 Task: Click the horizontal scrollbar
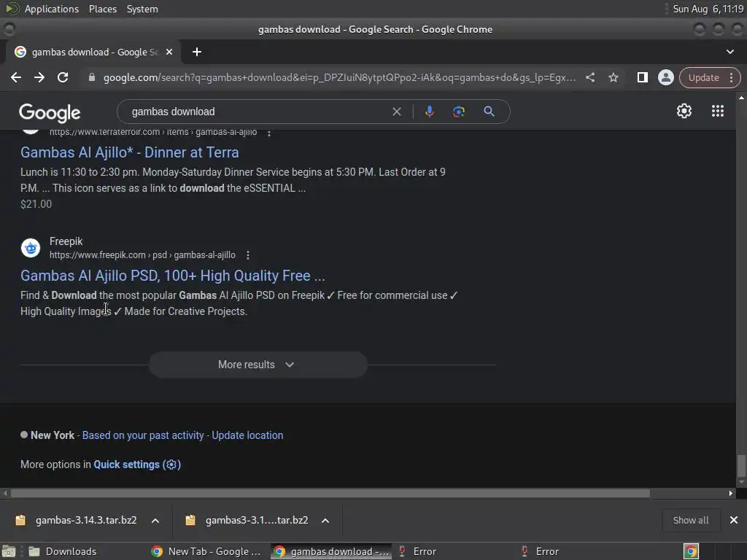click(x=330, y=494)
